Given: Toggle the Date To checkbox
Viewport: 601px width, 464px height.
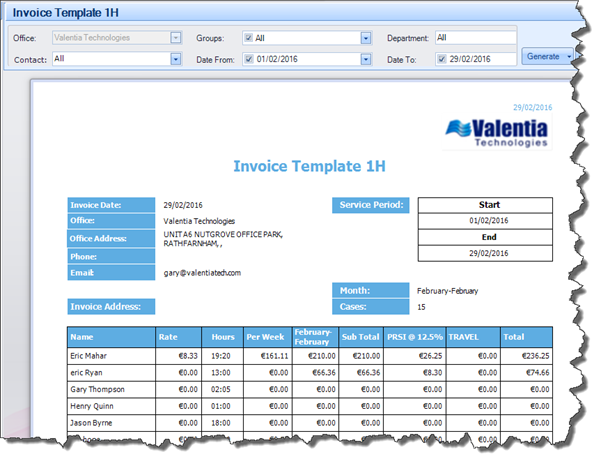Looking at the screenshot, I should point(442,59).
